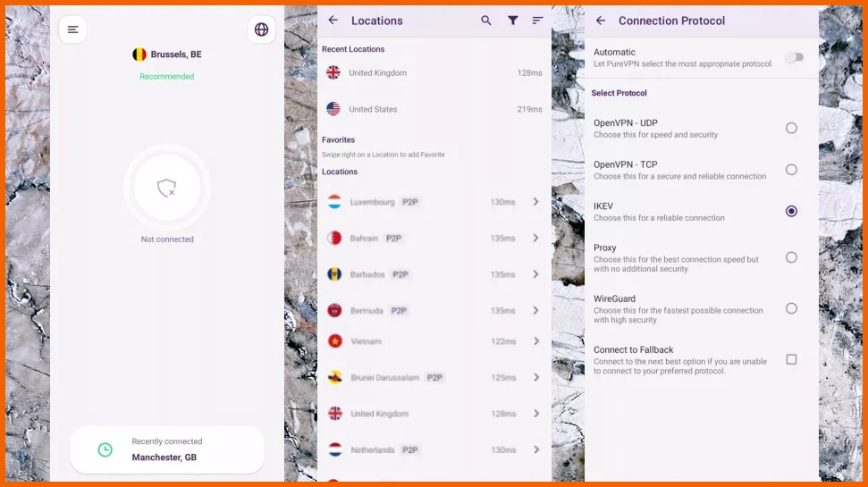This screenshot has width=868, height=487.
Task: Click the Luxembourg P2P badge
Action: [x=410, y=202]
